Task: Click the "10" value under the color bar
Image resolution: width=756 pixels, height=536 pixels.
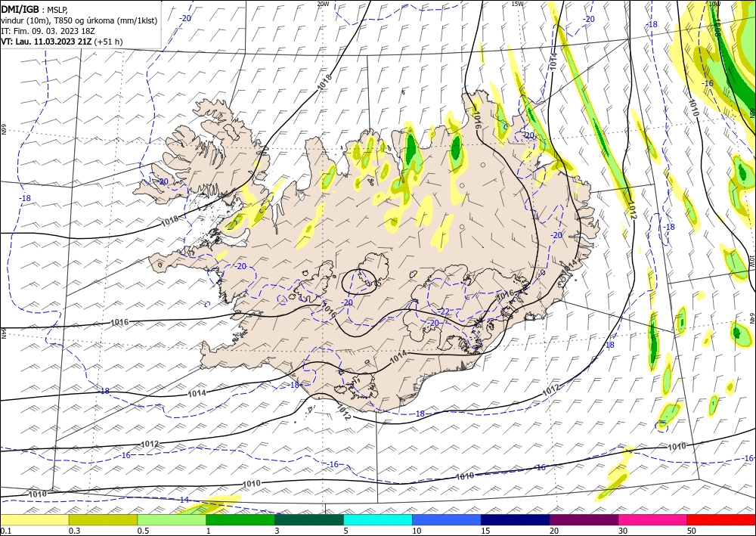Action: (417, 531)
